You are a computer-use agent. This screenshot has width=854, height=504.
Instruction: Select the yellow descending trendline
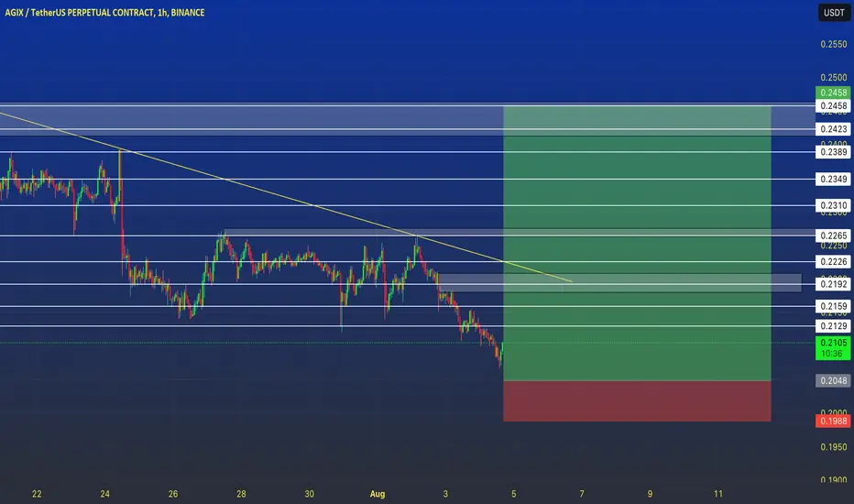point(285,197)
